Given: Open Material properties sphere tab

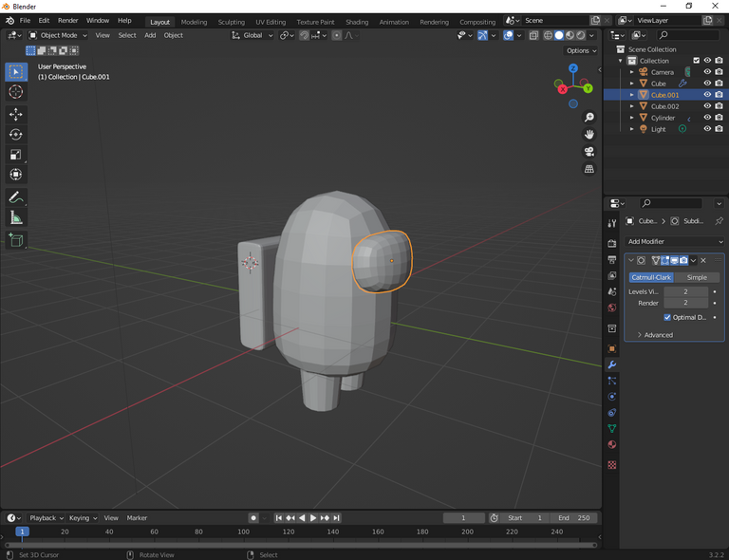Looking at the screenshot, I should pyautogui.click(x=612, y=444).
